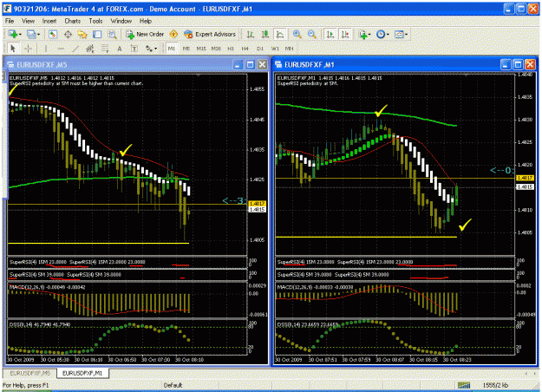This screenshot has height=392, width=542.
Task: Select the M30 timeframe button
Action: tap(216, 49)
